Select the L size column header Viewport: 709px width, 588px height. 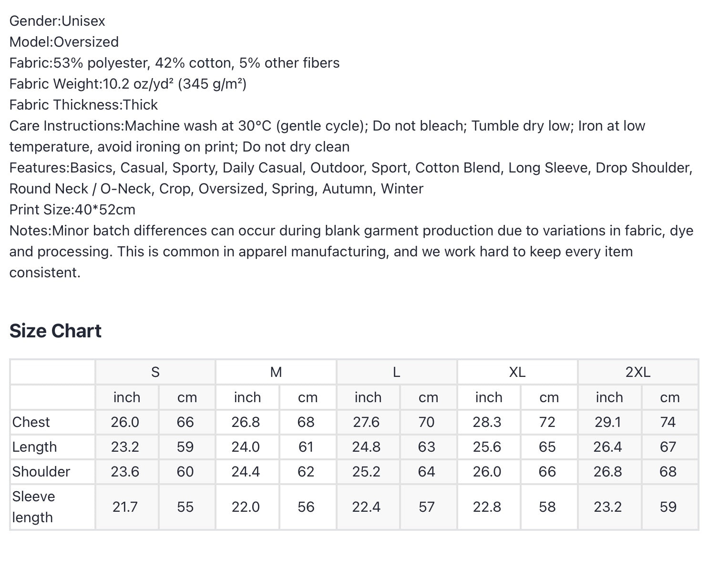click(x=397, y=372)
